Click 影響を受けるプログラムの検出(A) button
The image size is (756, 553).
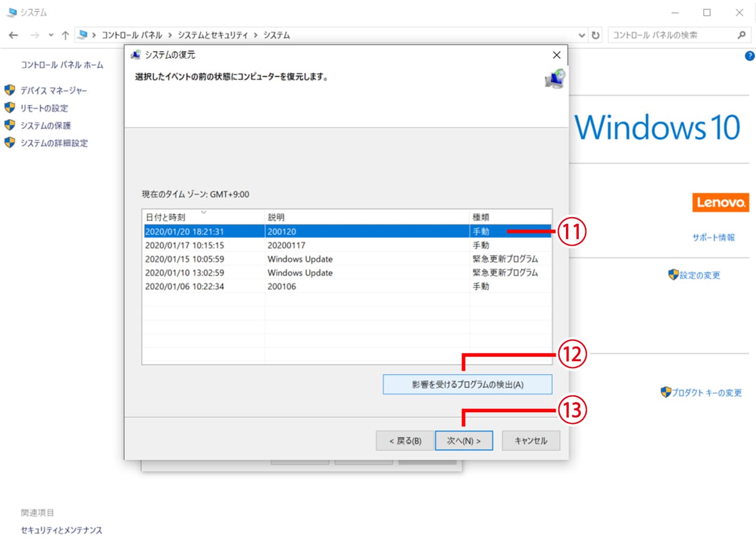468,385
